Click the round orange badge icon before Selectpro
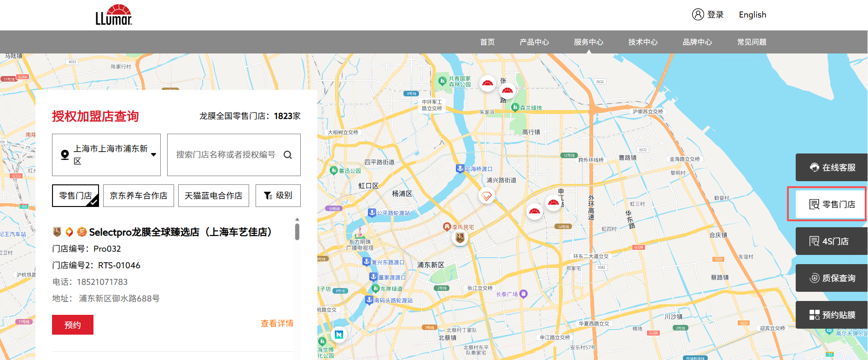Viewport: 868px width, 360px height. [x=82, y=232]
